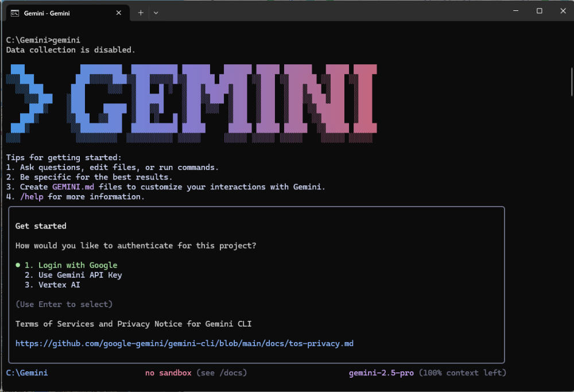Click the Ask questions, edit files tip

click(x=113, y=167)
